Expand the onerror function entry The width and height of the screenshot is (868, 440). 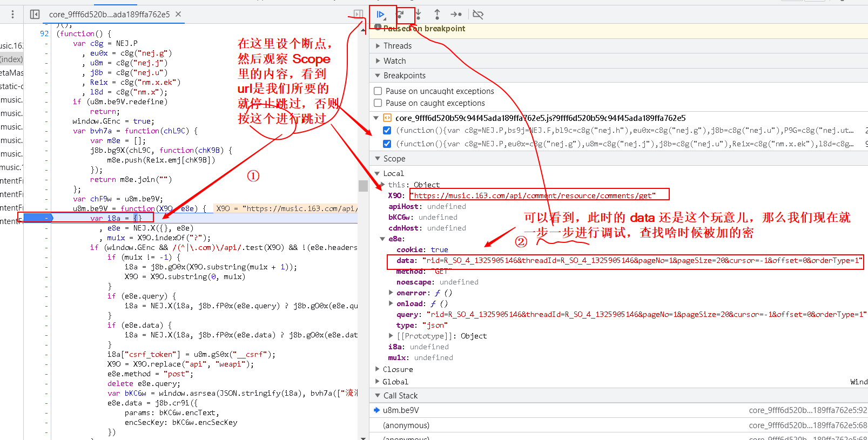(391, 293)
